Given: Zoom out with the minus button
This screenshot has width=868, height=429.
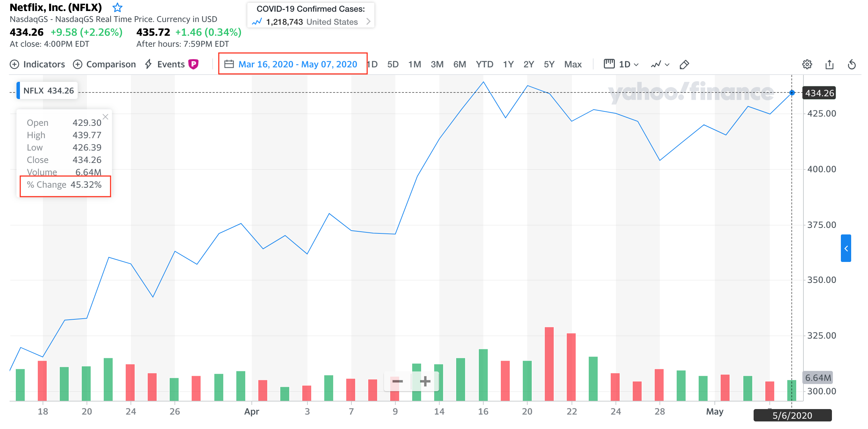Looking at the screenshot, I should [397, 381].
